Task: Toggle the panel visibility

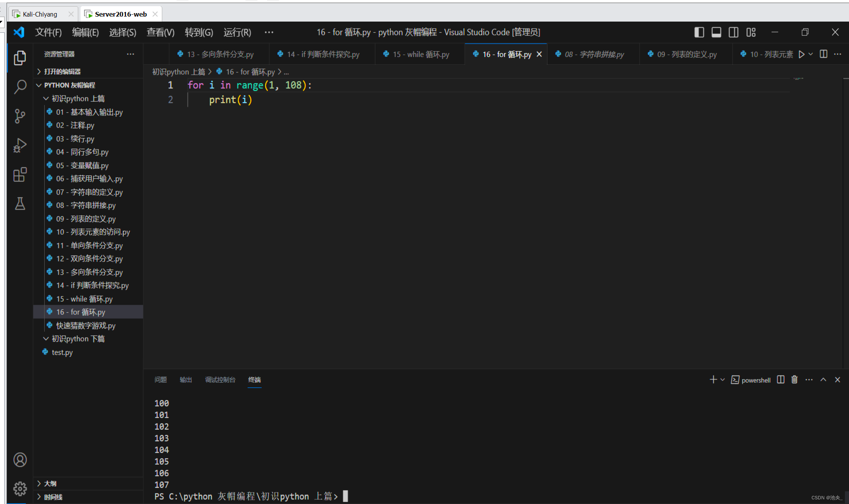Action: click(x=716, y=32)
